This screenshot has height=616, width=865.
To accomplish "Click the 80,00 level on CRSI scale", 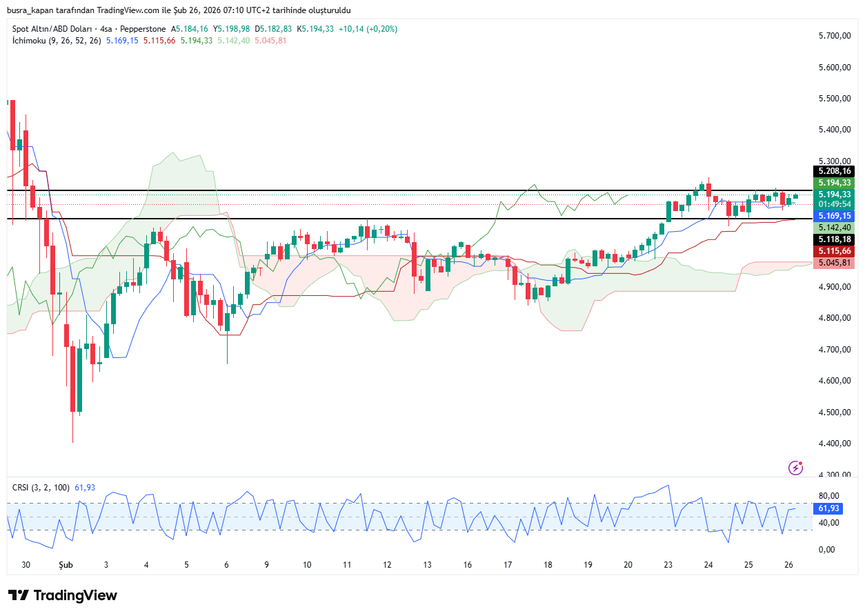I will click(x=828, y=495).
